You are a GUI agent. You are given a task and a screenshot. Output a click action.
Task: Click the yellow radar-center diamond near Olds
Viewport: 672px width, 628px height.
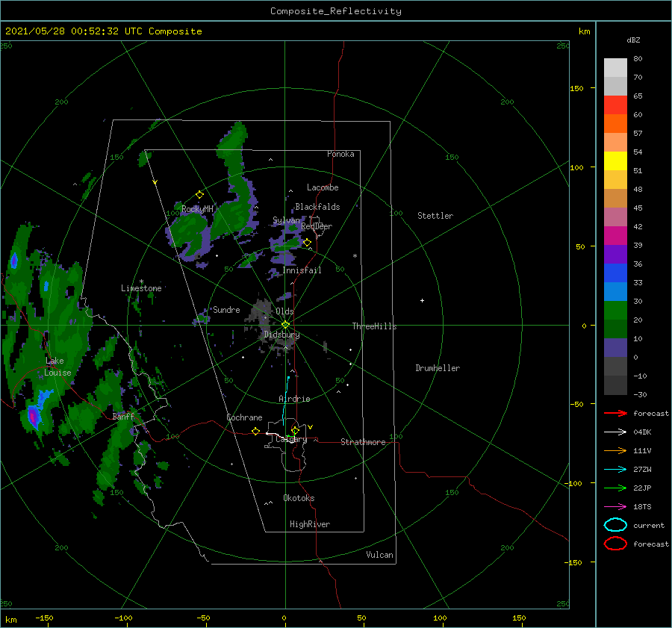[285, 325]
